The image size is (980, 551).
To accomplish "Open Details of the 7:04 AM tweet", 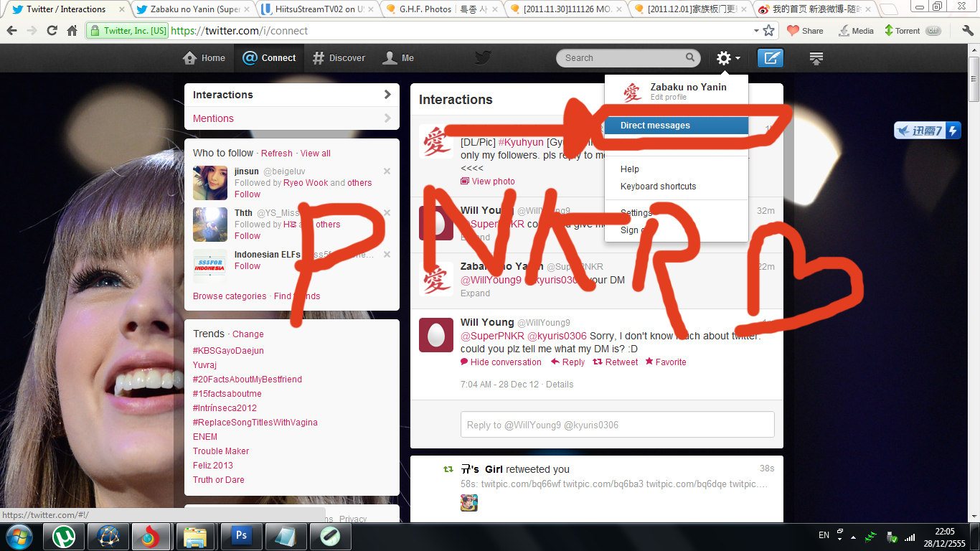I will point(560,385).
